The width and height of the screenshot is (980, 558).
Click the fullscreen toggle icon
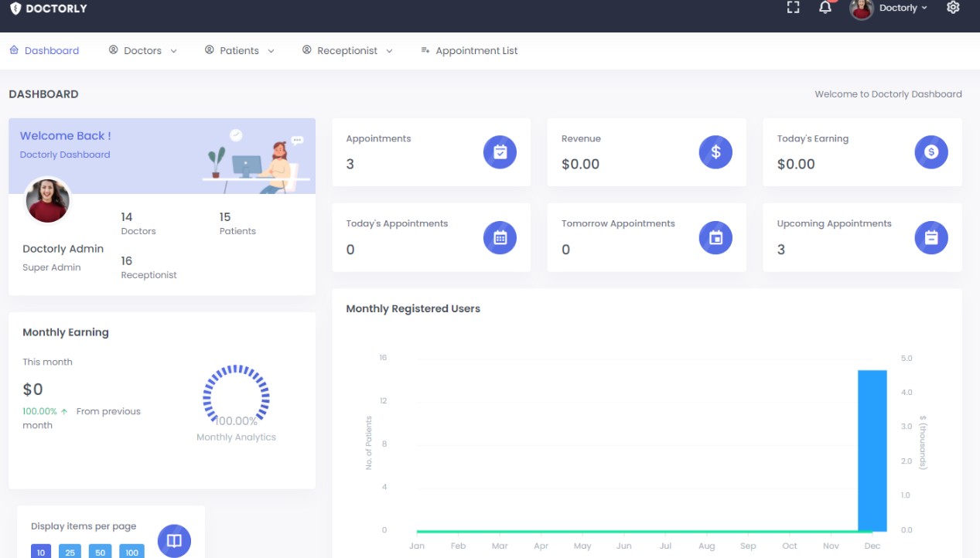793,8
